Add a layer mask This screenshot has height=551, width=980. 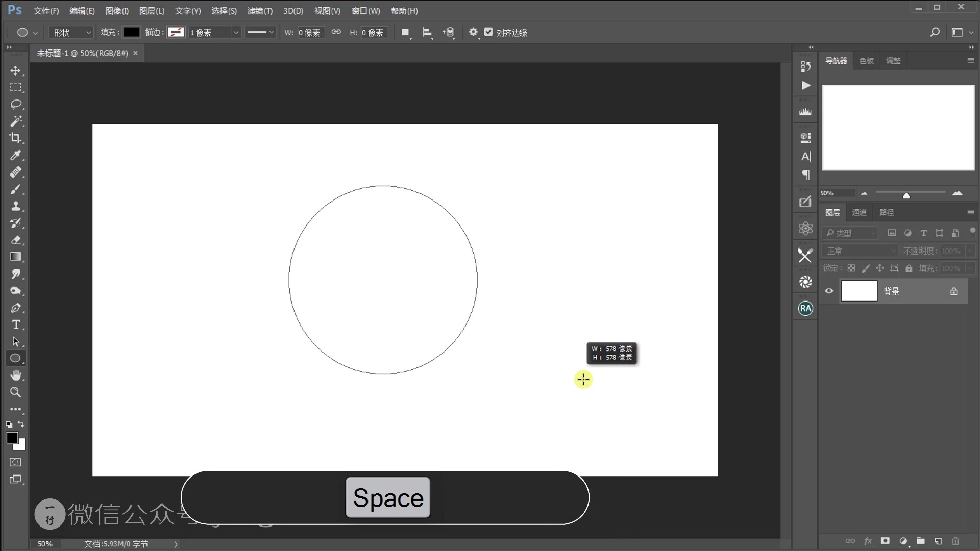click(885, 541)
